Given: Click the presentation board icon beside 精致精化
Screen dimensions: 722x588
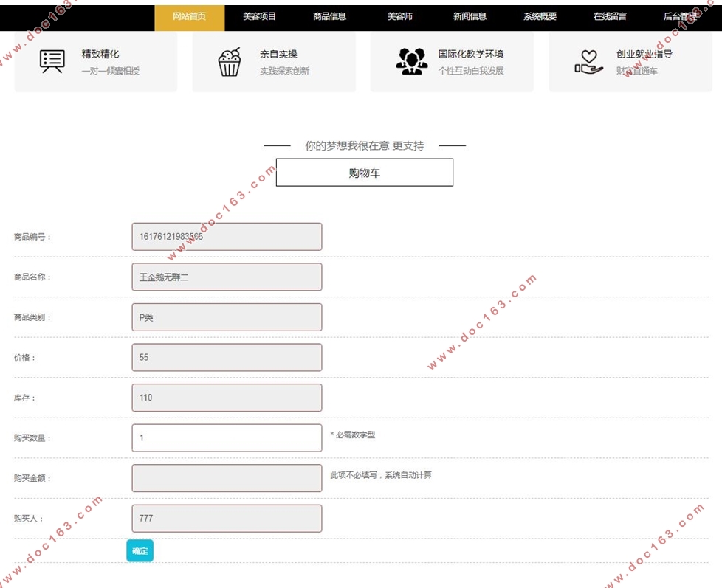Looking at the screenshot, I should click(52, 61).
